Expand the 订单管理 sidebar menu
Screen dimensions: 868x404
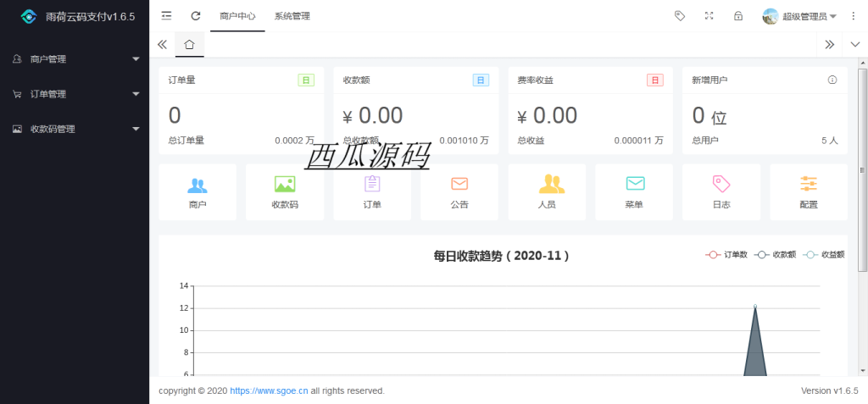click(x=75, y=94)
